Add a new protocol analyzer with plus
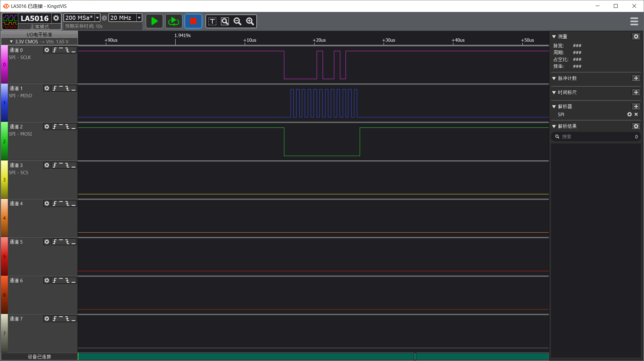Viewport: 644px width, 361px height. click(x=636, y=106)
